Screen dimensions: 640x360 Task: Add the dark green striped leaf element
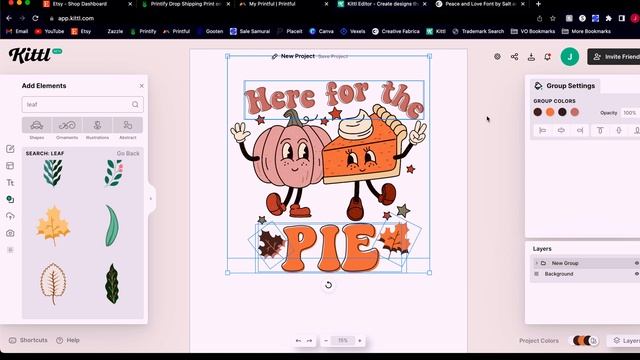point(112,284)
